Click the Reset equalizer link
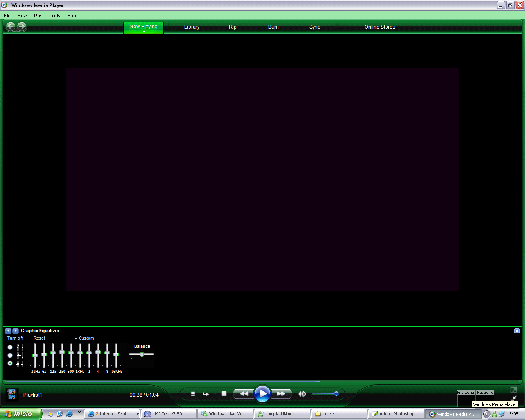The height and width of the screenshot is (420, 525). tap(39, 338)
